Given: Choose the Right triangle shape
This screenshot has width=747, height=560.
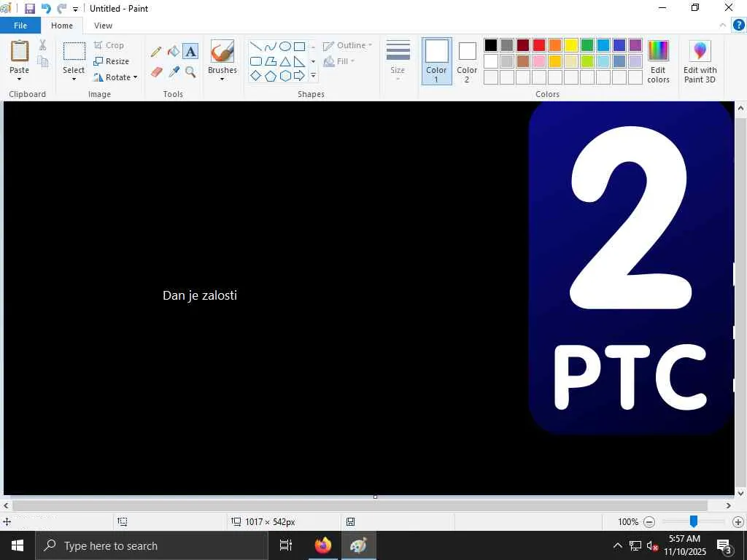Looking at the screenshot, I should pos(299,61).
